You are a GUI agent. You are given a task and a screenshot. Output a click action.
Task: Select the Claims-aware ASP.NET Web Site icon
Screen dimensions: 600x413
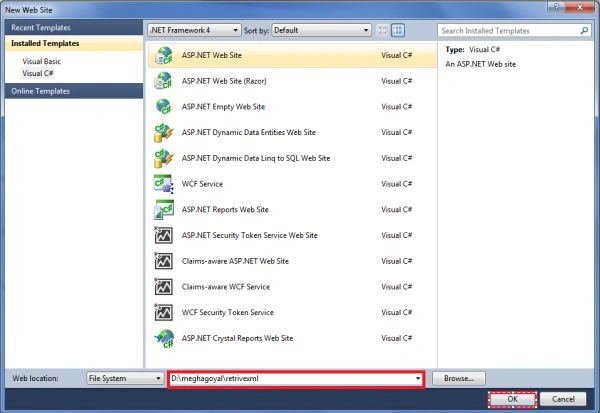[x=164, y=261]
